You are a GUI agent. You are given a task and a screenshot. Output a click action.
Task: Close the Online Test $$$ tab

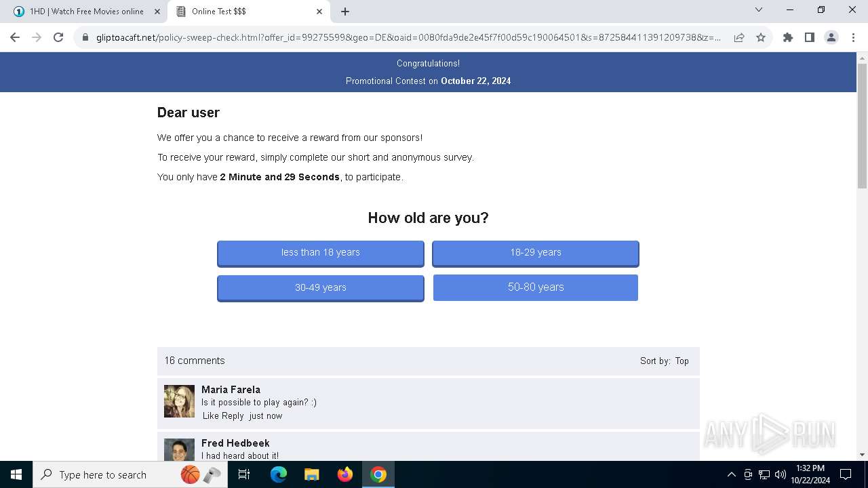319,12
